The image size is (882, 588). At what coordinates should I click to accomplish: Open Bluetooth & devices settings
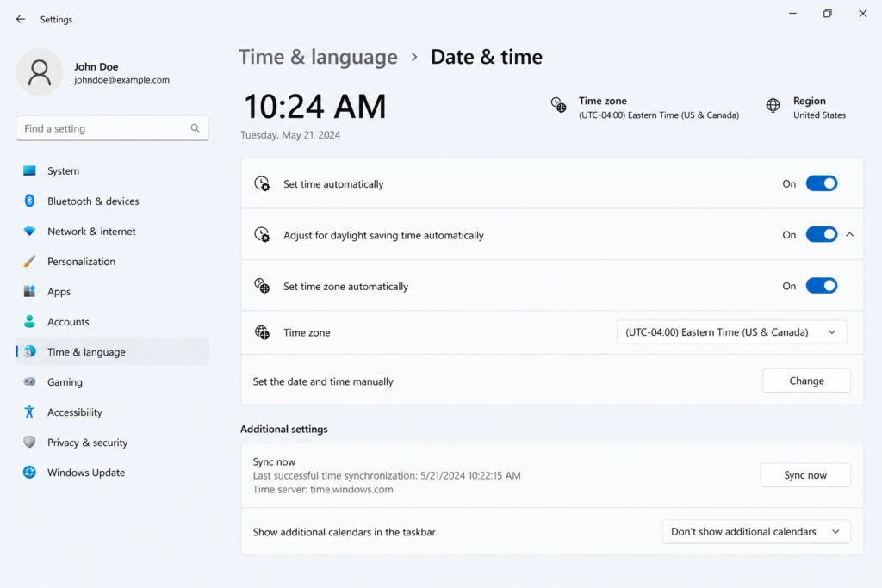(x=113, y=201)
